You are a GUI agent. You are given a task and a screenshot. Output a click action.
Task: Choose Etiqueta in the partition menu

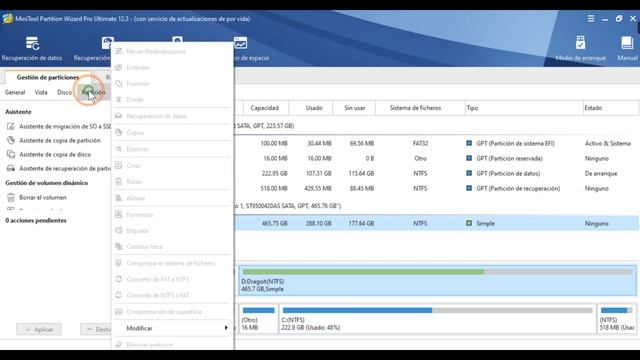pos(172,231)
